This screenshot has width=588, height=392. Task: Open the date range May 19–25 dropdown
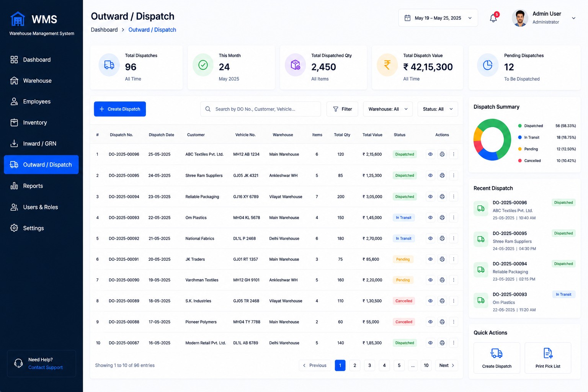pyautogui.click(x=438, y=18)
